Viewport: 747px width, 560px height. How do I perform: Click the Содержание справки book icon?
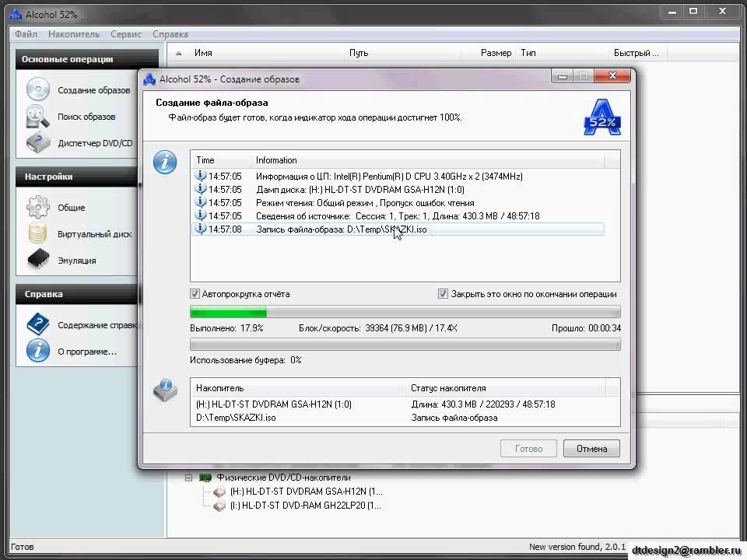[x=37, y=324]
